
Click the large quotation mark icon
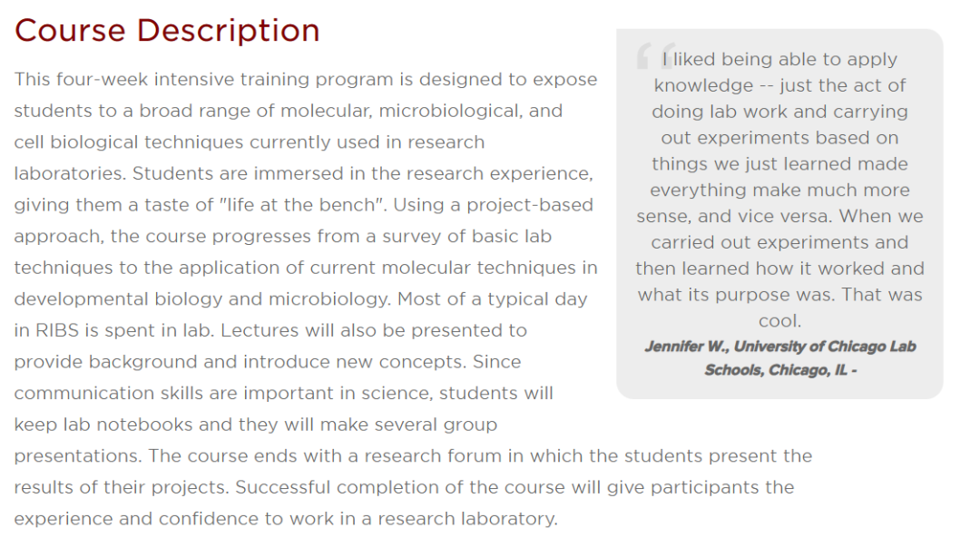(656, 55)
